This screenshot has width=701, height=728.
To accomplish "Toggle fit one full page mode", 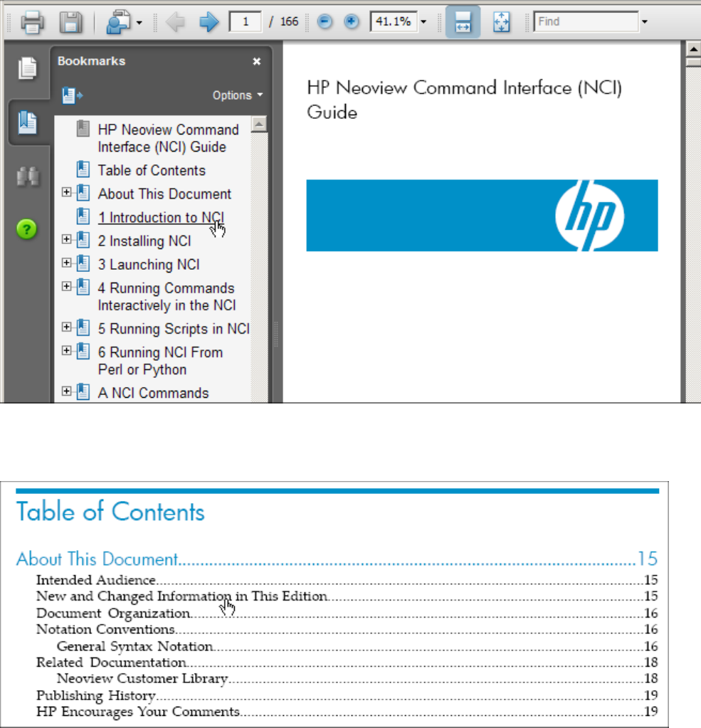I will 502,22.
